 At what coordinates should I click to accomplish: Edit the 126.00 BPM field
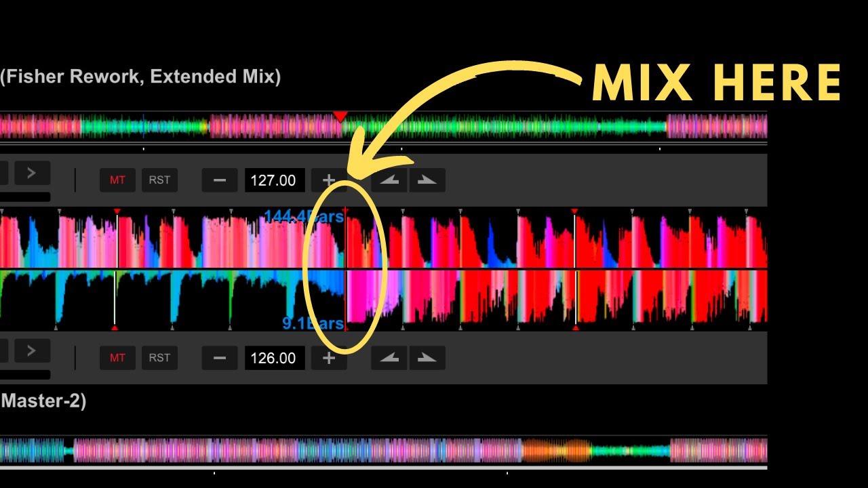[275, 358]
